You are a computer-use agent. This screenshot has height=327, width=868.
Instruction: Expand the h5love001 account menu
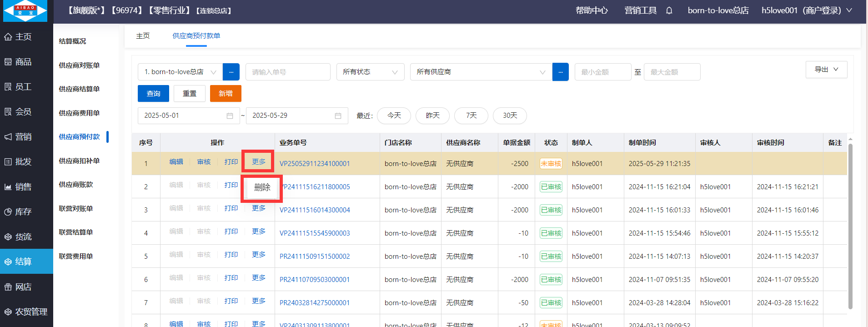[x=807, y=10]
